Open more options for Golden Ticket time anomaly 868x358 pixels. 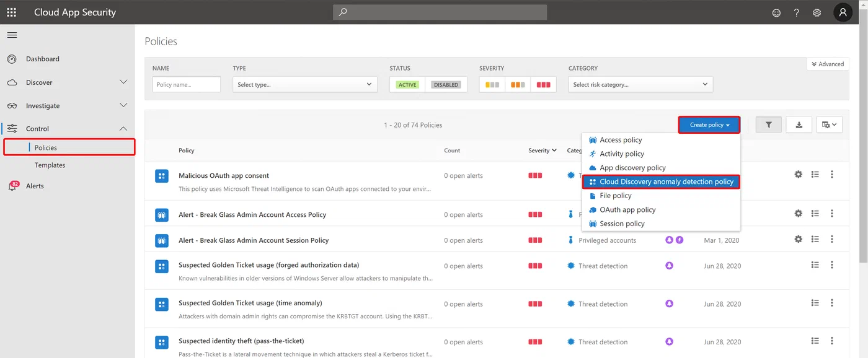(832, 303)
